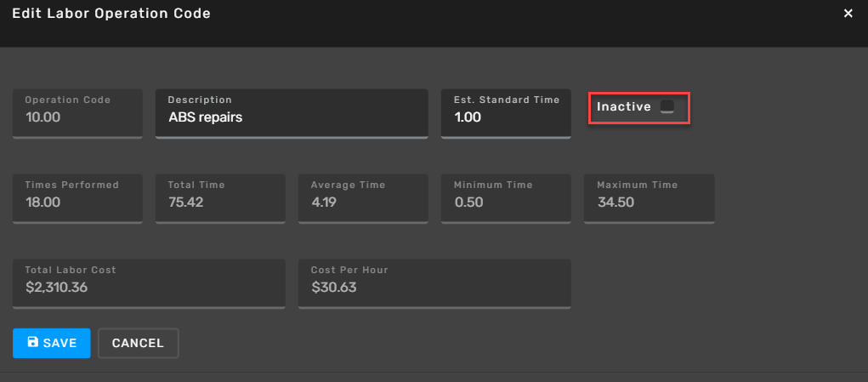Click the Cost Per Hour field
The width and height of the screenshot is (868, 382).
coord(434,284)
